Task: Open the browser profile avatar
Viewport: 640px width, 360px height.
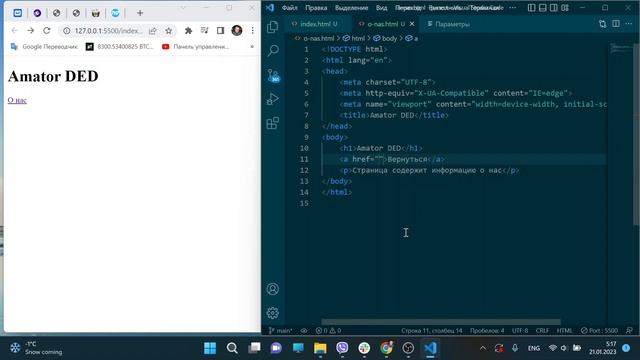Action: (x=237, y=31)
